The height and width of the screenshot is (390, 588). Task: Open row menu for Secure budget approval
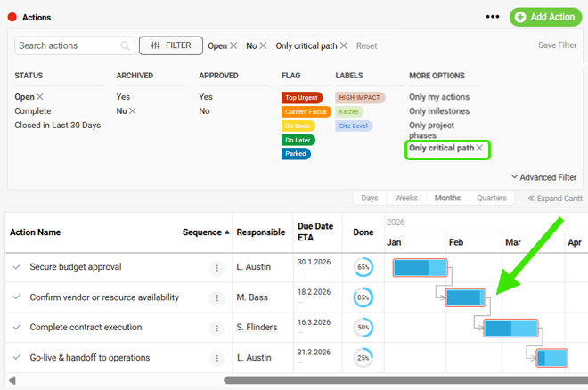point(216,267)
